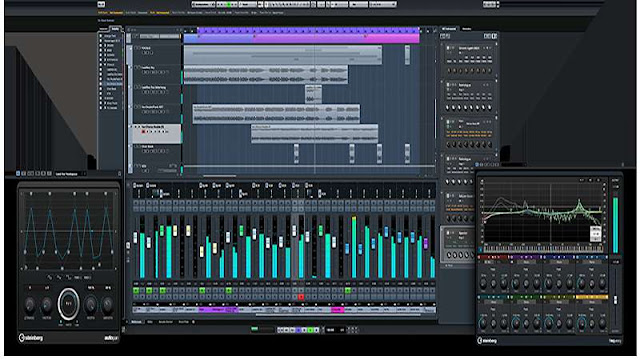Click the piano keyboard strip below the EQ spectrum
This screenshot has height=360, width=640.
pyautogui.click(x=543, y=248)
